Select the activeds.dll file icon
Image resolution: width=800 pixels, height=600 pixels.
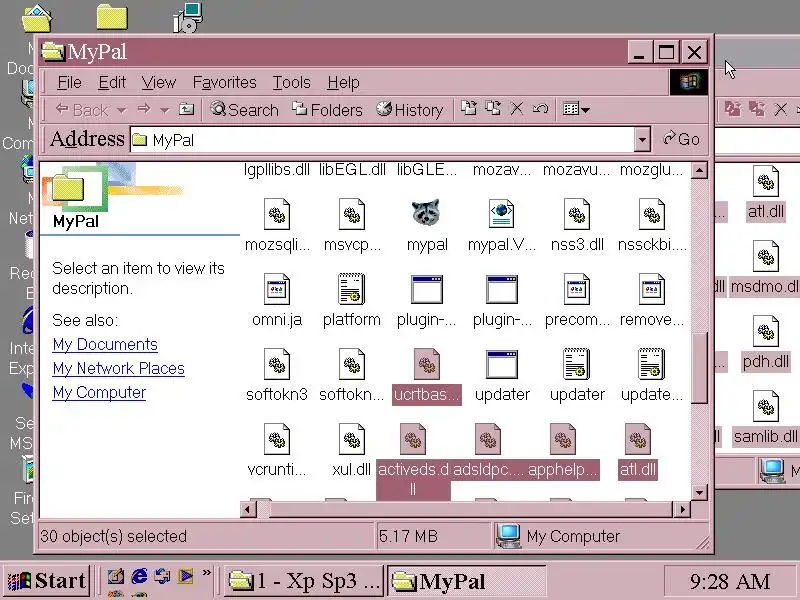(413, 439)
